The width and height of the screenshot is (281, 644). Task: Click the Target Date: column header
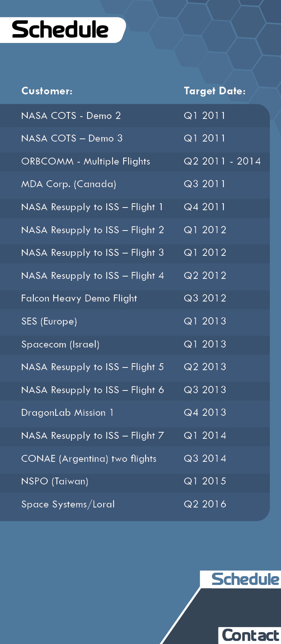[x=215, y=91]
